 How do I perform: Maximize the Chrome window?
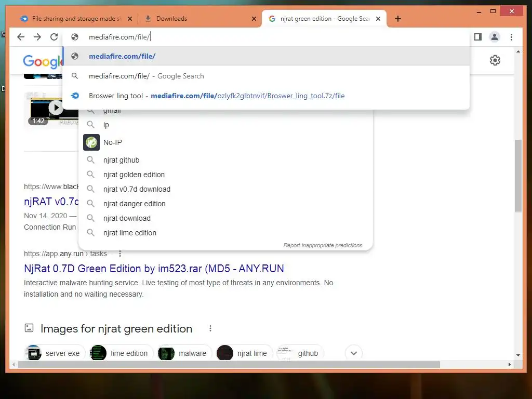coord(493,11)
